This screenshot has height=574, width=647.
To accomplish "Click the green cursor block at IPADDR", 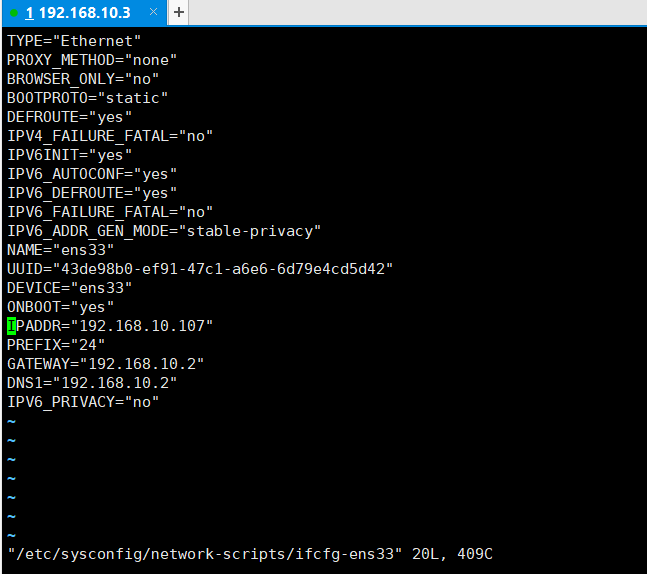I will (x=11, y=326).
